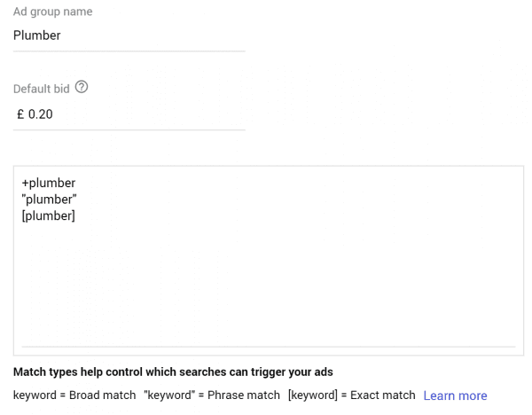
Task: Click the underline beneath the Default bid field
Action: [x=129, y=129]
